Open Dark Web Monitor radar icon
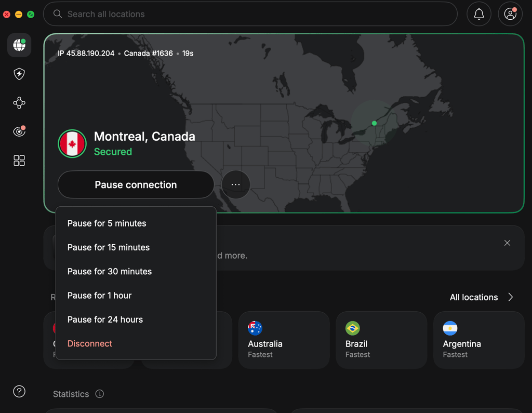 (x=19, y=131)
